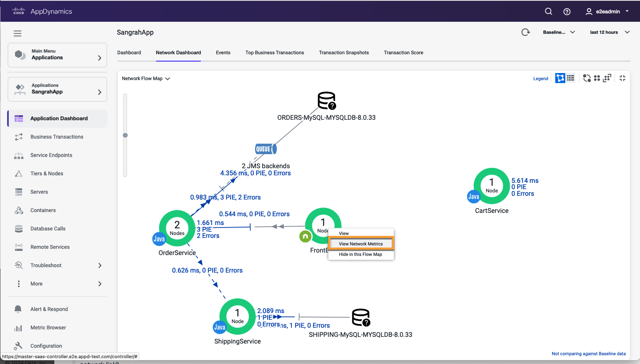Click the Legend link
Screen dimensions: 640x364
pos(541,78)
